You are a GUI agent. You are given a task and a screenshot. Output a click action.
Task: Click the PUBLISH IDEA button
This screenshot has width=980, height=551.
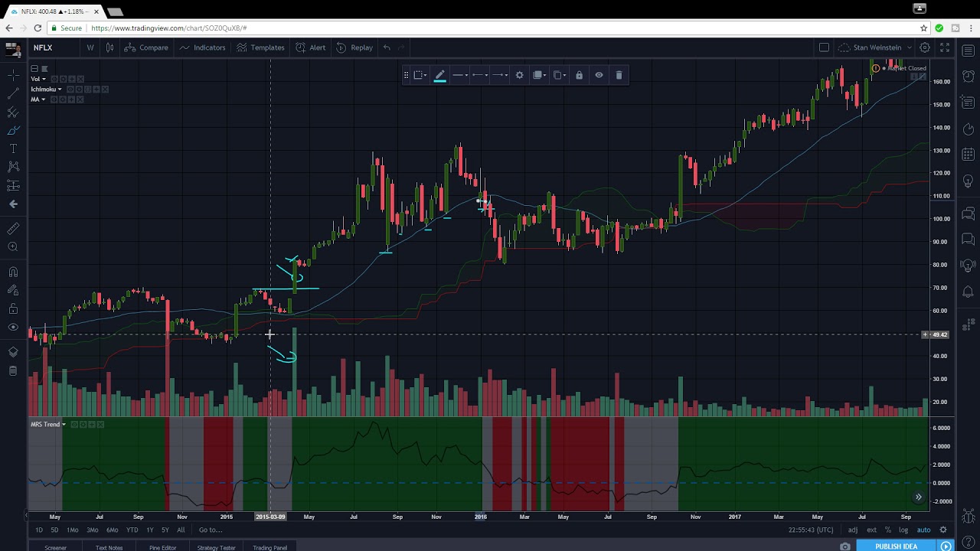(896, 546)
